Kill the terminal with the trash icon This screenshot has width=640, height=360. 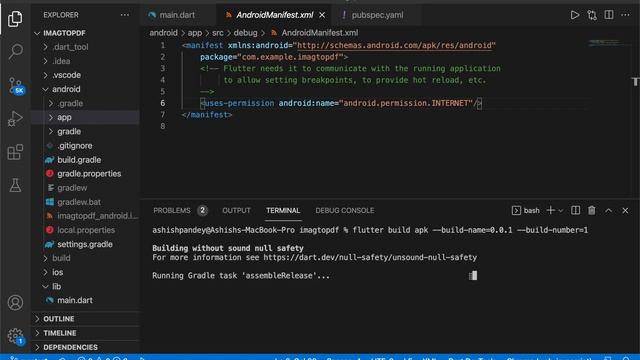click(591, 210)
